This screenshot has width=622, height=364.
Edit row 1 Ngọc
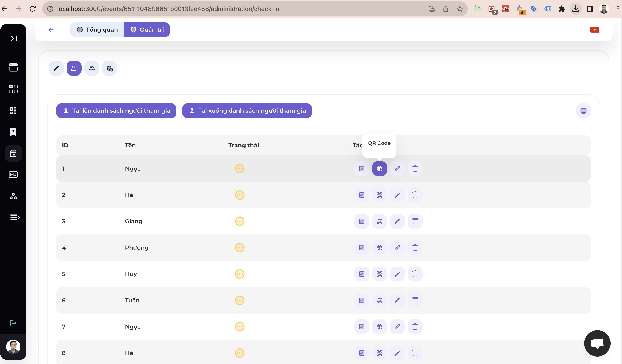397,169
